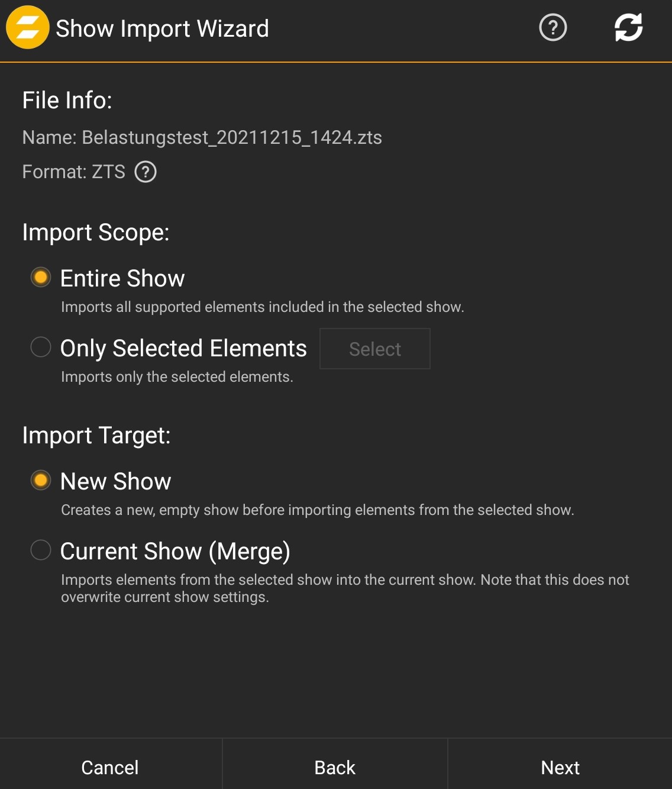Select Current Show (Merge) target
The height and width of the screenshot is (789, 672).
coord(41,550)
